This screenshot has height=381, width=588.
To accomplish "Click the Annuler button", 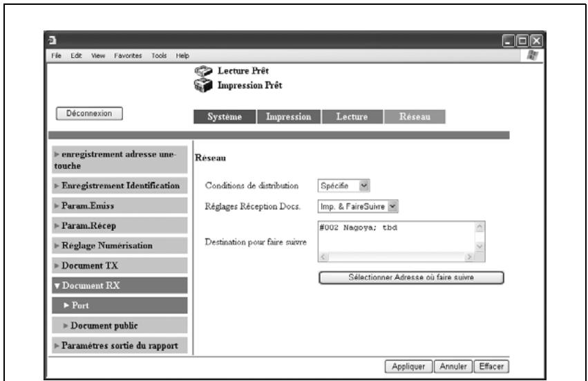I will click(453, 366).
